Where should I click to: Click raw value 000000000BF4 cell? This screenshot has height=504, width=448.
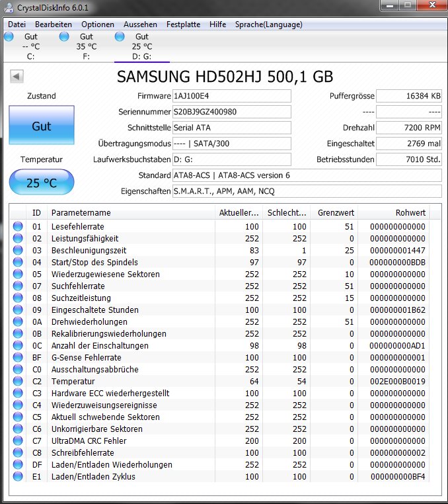(398, 476)
